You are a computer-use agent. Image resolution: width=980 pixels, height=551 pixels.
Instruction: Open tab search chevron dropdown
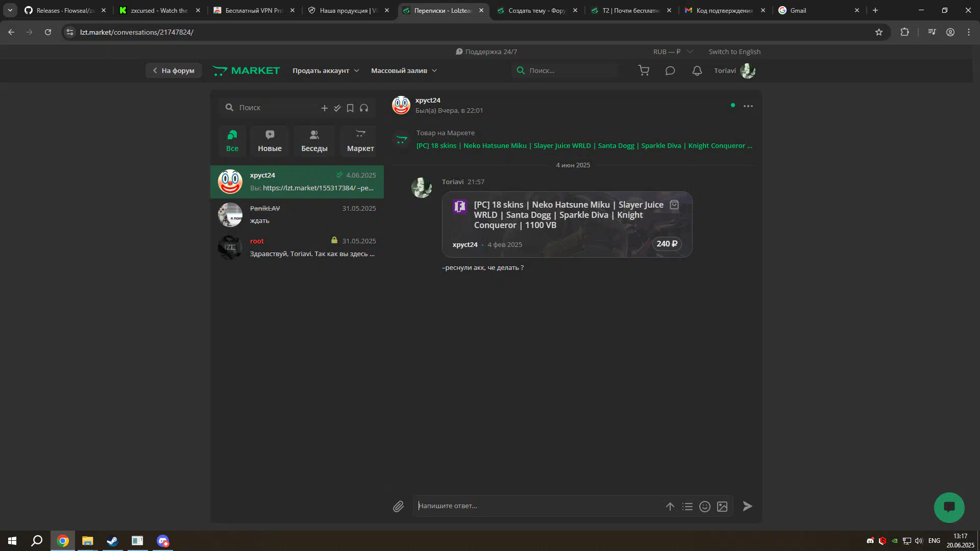pos(10,10)
